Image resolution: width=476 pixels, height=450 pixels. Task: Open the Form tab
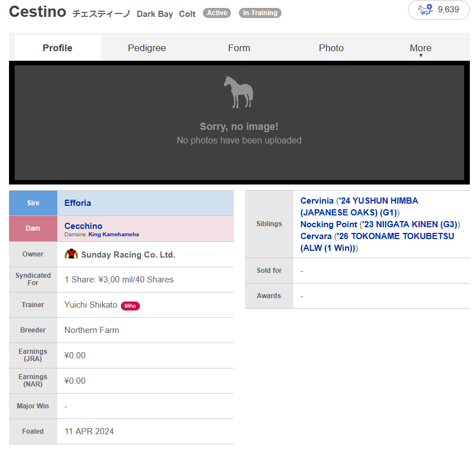tap(239, 48)
